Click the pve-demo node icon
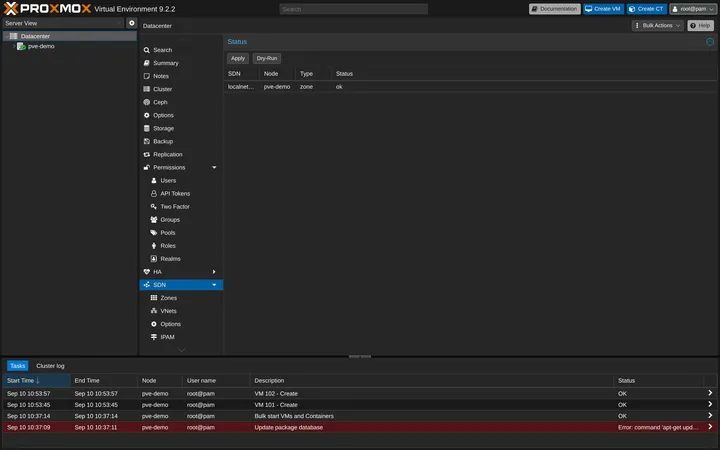This screenshot has height=450, width=720. point(21,46)
